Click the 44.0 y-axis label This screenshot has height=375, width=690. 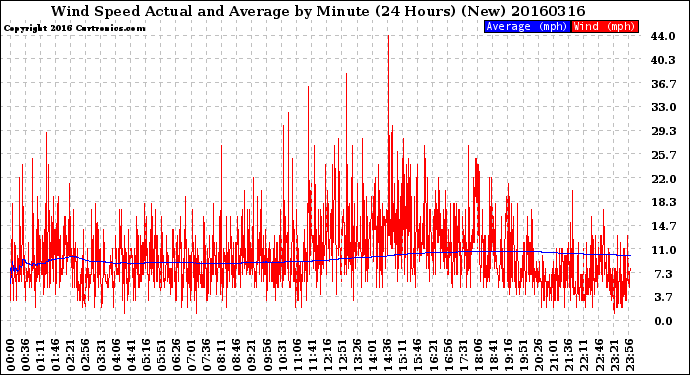point(663,36)
